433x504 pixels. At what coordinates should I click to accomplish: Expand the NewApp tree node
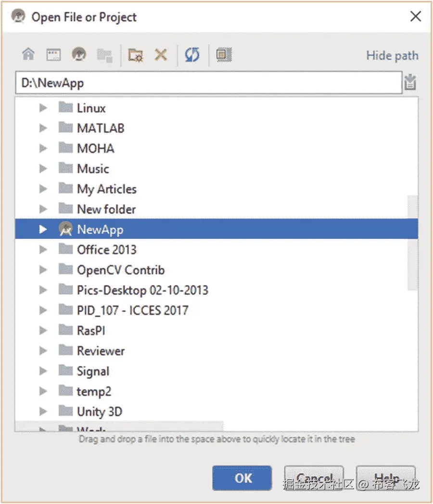[x=43, y=229]
